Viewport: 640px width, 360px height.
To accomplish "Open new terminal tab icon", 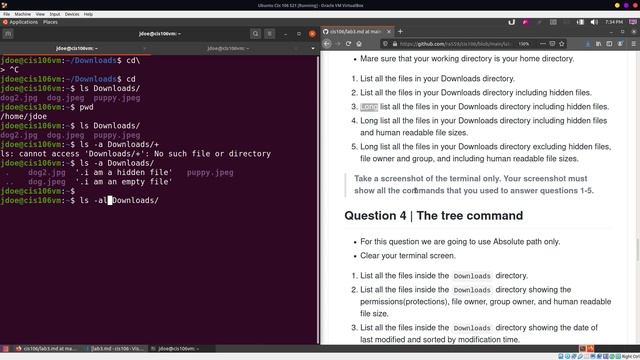I will coord(8,34).
